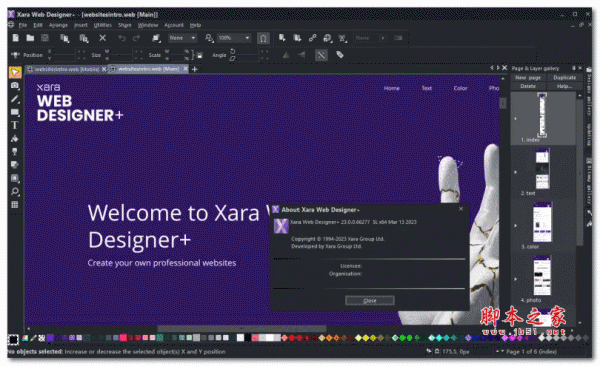This screenshot has height=366, width=600.
Task: Select the Selector arrow tool
Action: [x=15, y=72]
